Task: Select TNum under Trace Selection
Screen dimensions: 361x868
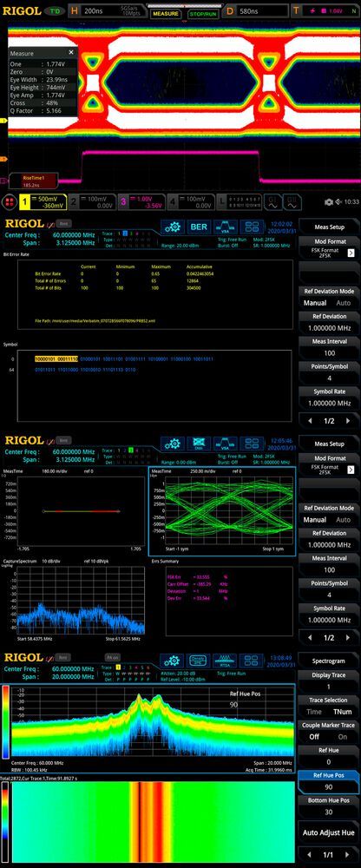Action: point(342,712)
